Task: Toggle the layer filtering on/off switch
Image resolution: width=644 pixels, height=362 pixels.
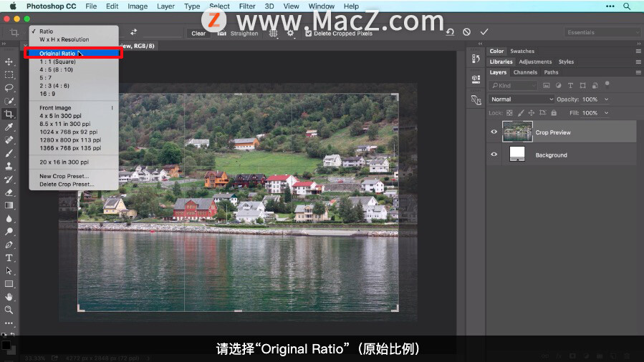Action: coord(607,85)
